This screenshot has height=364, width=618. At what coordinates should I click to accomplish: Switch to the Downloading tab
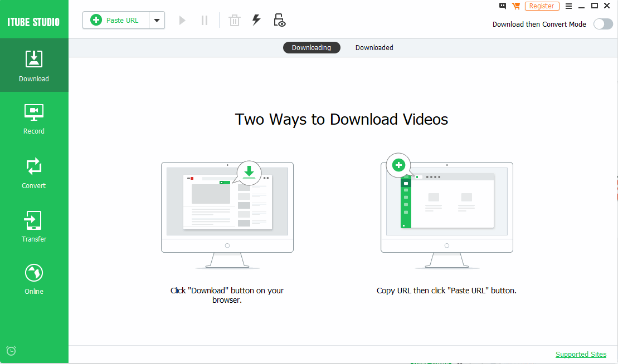312,48
